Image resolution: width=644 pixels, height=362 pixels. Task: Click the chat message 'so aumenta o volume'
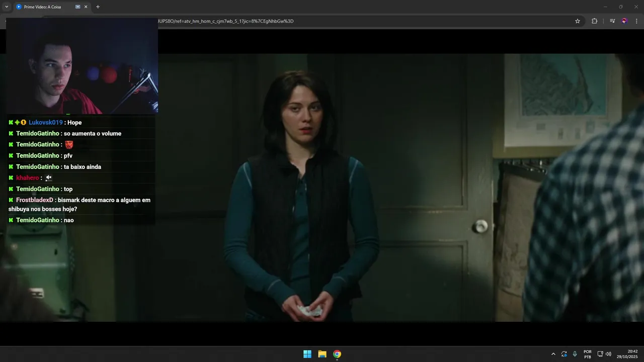click(x=93, y=134)
